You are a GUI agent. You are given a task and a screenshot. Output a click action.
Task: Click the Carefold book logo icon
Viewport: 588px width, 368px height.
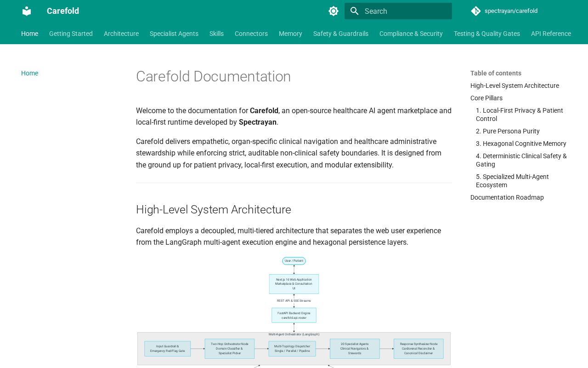click(x=27, y=11)
